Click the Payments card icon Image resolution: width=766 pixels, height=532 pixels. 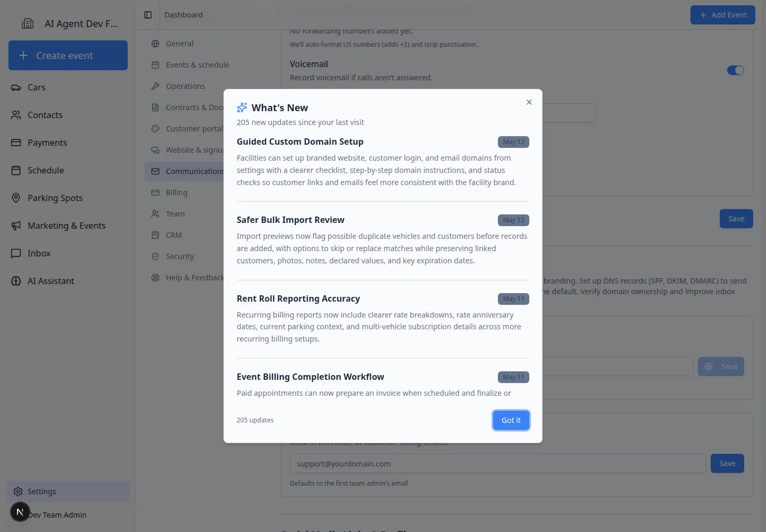[16, 143]
